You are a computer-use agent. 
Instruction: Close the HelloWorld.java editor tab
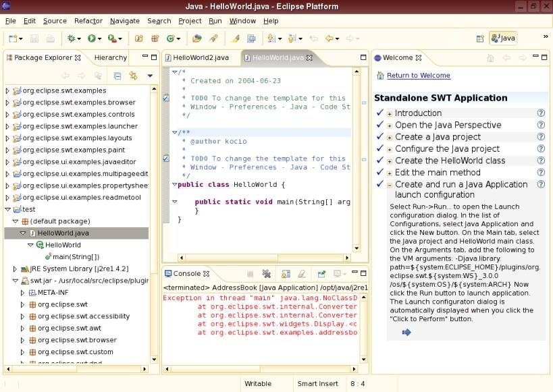point(309,58)
